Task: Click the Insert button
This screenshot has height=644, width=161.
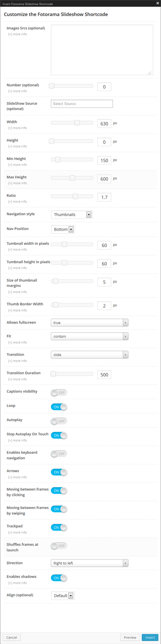Action: click(x=150, y=637)
